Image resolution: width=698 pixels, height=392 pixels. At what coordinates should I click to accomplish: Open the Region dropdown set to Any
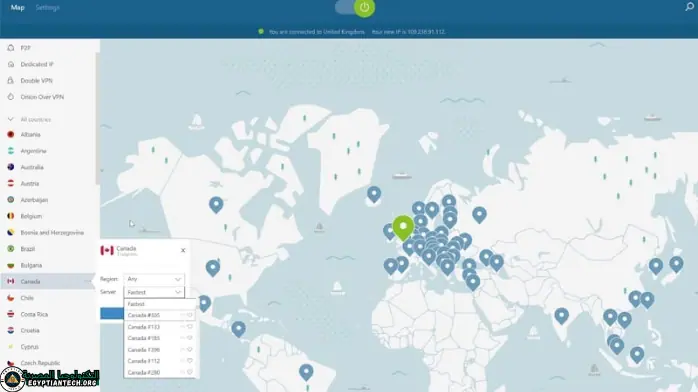(154, 279)
